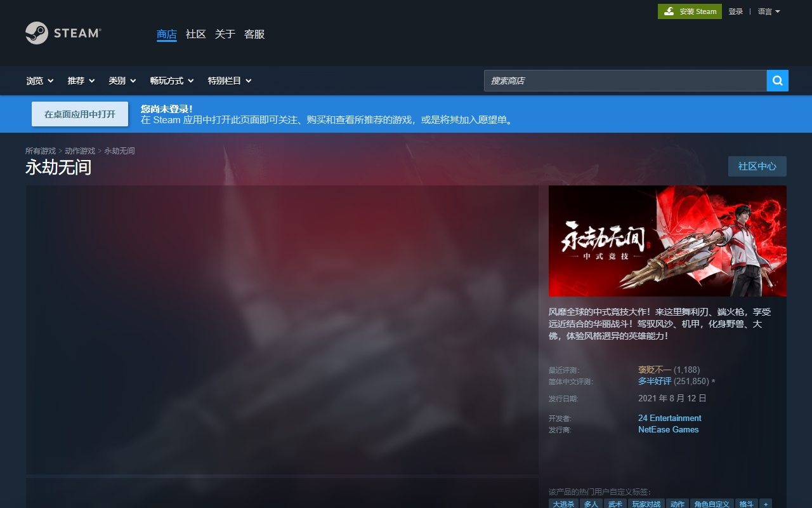Click the plus button to add tags
Screen dimensions: 812x508
tap(766, 504)
